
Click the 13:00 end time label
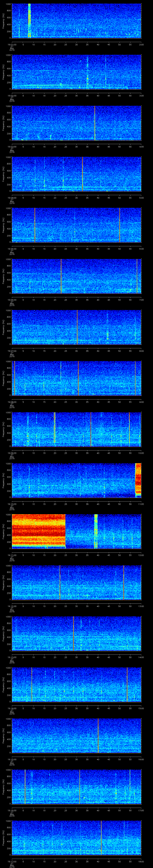(x=141, y=606)
